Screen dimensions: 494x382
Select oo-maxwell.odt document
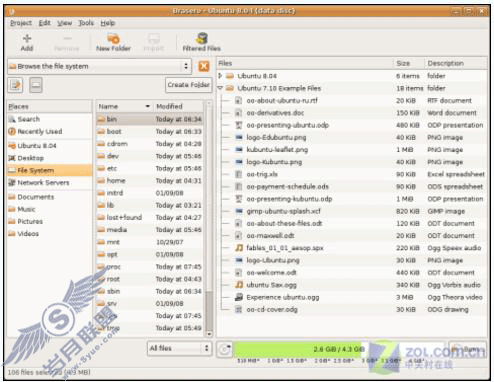(x=270, y=236)
